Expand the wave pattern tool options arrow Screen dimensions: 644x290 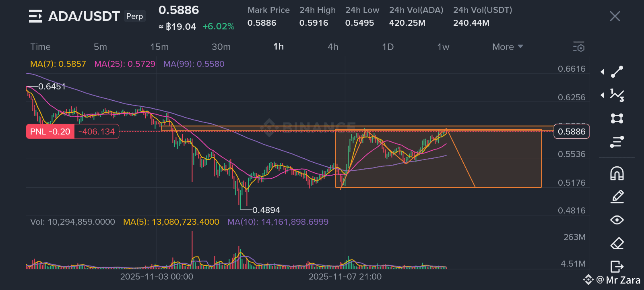(603, 95)
